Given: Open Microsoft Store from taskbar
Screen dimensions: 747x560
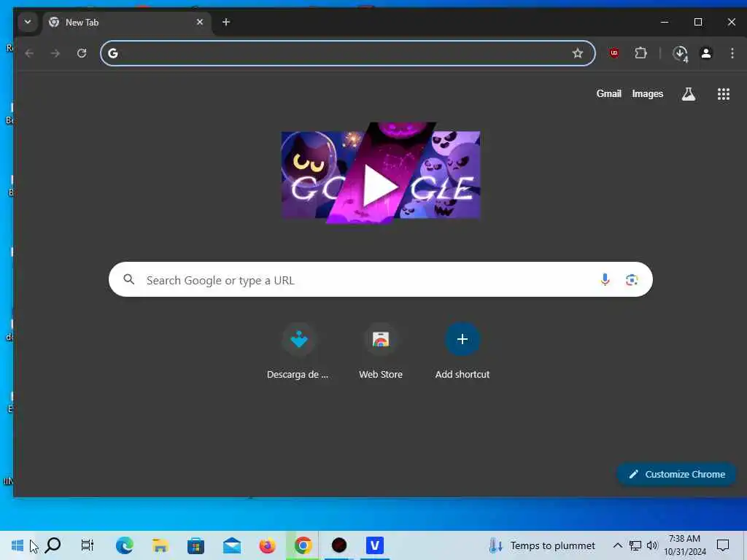Looking at the screenshot, I should [196, 545].
